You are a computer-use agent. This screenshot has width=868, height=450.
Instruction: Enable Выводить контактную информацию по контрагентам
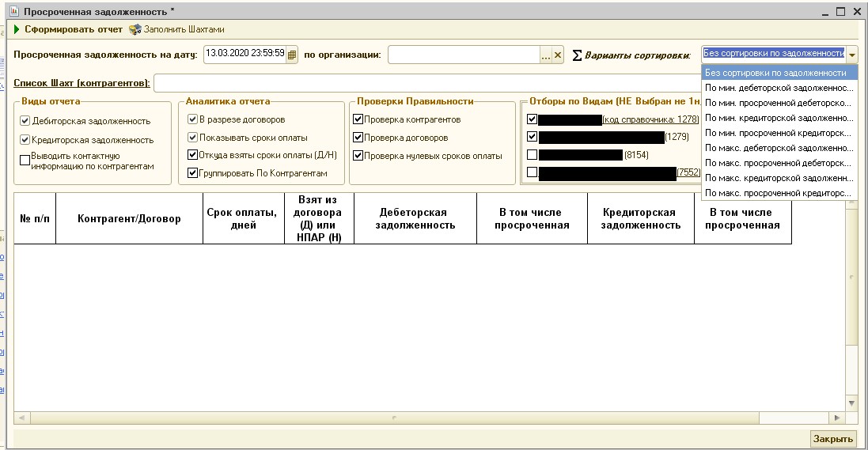(25, 160)
